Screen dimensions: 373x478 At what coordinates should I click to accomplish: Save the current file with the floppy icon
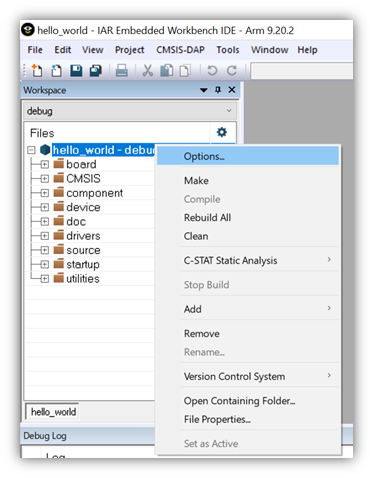(76, 71)
